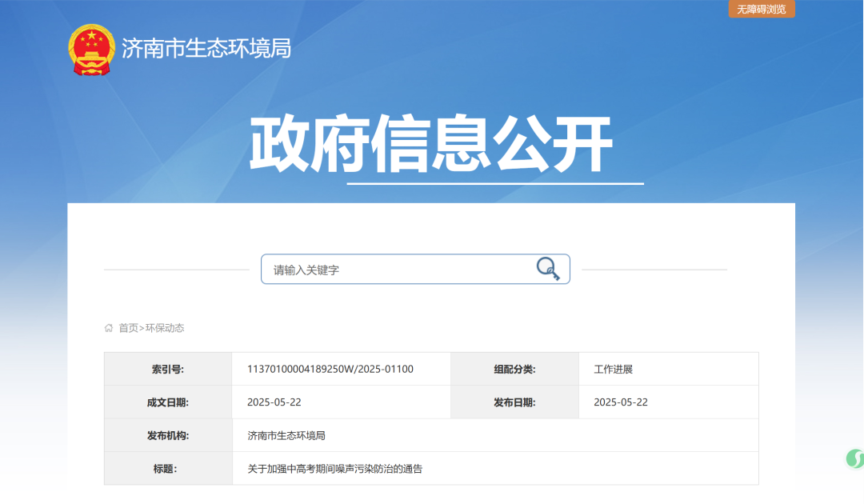
Task: Select the 索引号 table header cell
Action: [168, 368]
